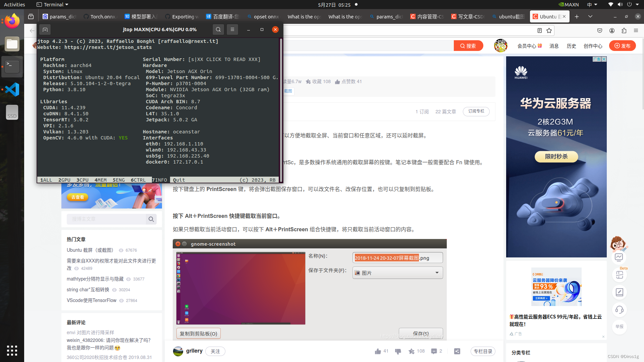Open search in the jtop terminal title bar

tap(218, 29)
